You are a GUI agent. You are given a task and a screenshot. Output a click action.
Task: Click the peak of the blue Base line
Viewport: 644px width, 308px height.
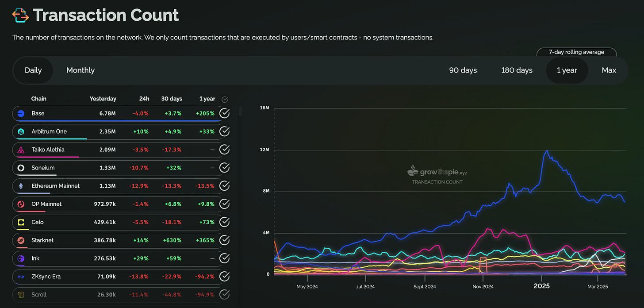[547, 151]
